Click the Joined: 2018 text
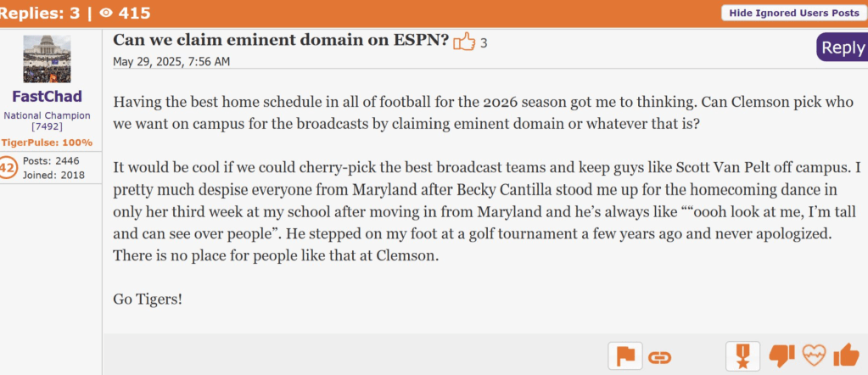 click(52, 175)
